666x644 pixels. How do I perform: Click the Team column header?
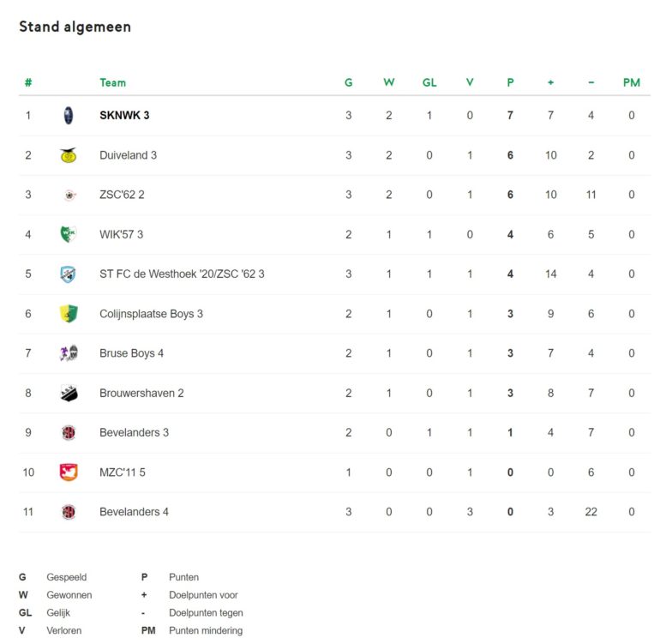pos(112,82)
